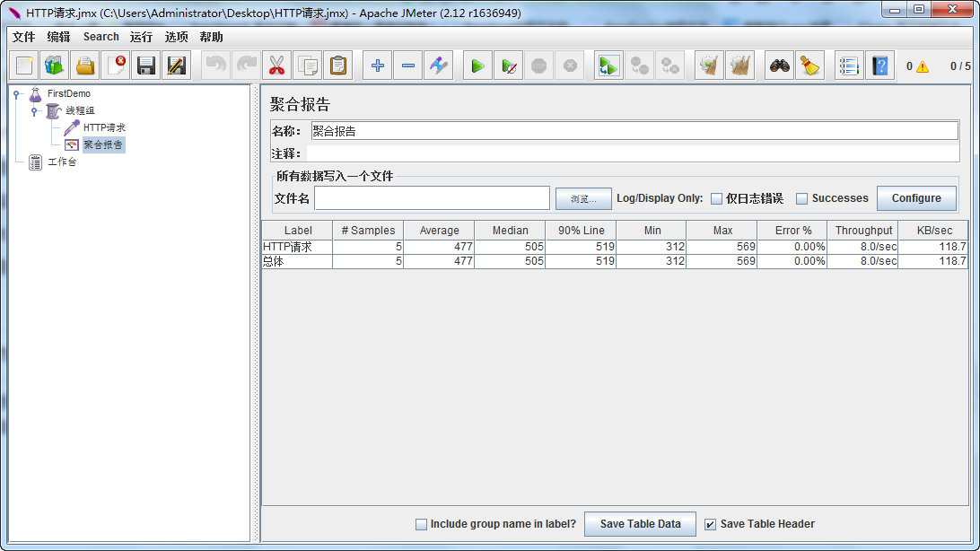This screenshot has height=551, width=980.
Task: Click the warning triangle error counter
Action: click(x=923, y=66)
